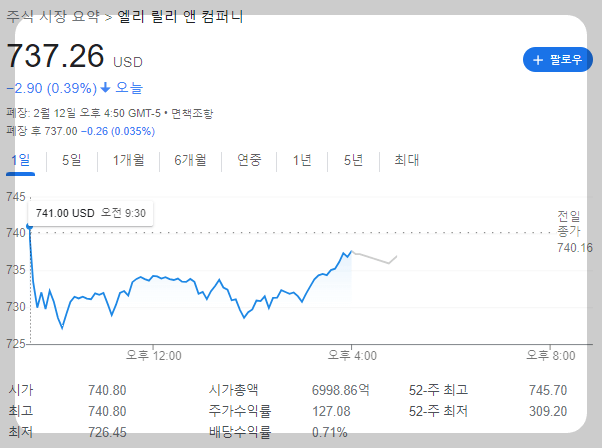The width and height of the screenshot is (602, 448).
Task: Open the 면책조항 disclaimer link
Action: point(192,113)
